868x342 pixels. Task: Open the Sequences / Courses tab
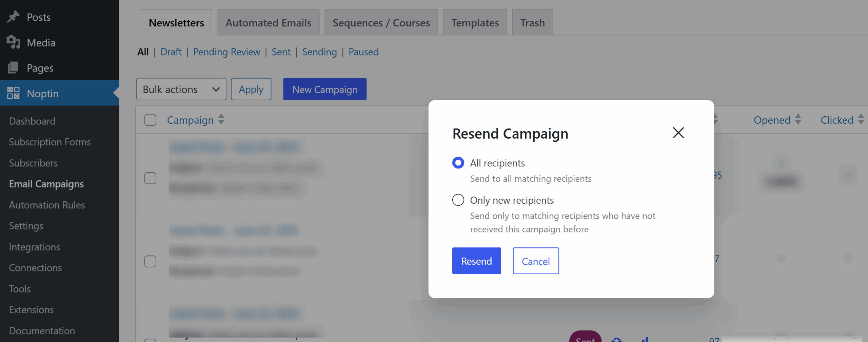tap(381, 22)
